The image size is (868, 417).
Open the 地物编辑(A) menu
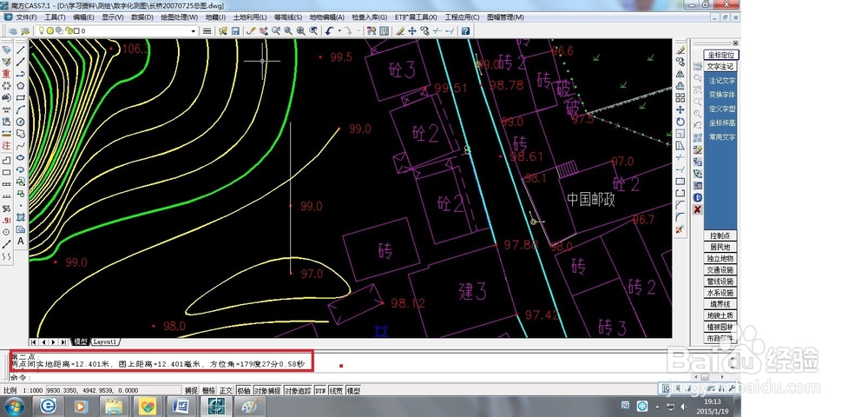(x=326, y=17)
